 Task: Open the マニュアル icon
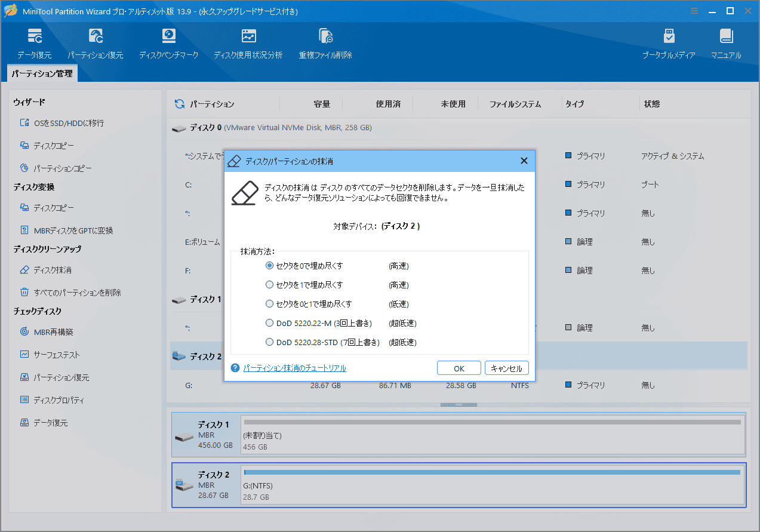click(x=726, y=44)
